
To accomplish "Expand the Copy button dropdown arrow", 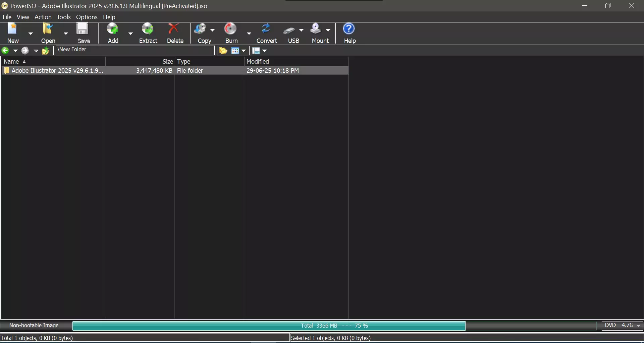I will pos(212,30).
